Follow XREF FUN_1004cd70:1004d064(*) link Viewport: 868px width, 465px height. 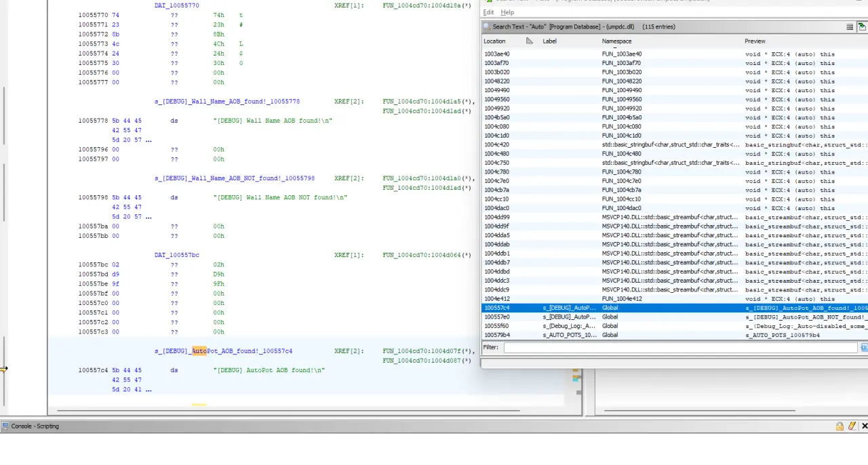(x=427, y=256)
